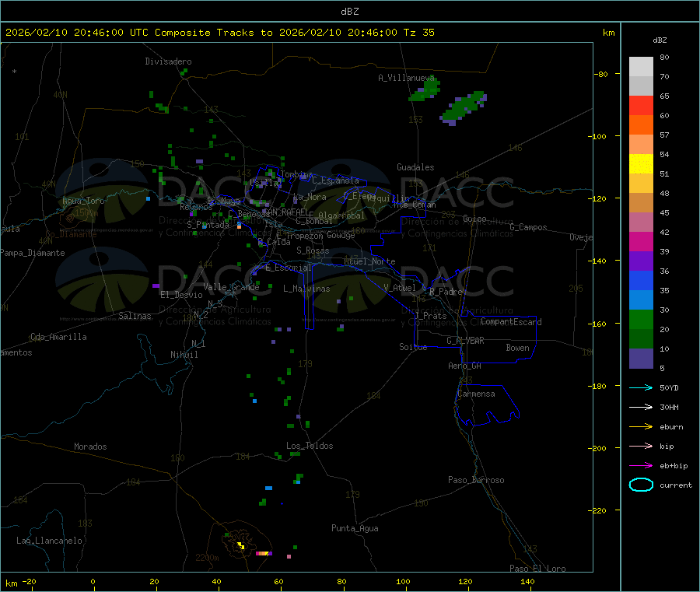Click the G_ALVEAR map label
Image resolution: width=700 pixels, height=592 pixels.
pyautogui.click(x=465, y=341)
